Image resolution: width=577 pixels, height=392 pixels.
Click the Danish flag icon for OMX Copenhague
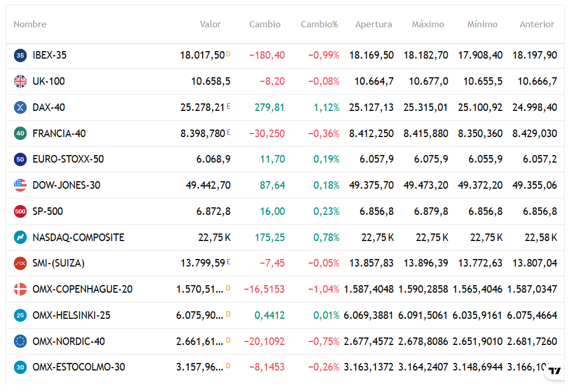[20, 289]
